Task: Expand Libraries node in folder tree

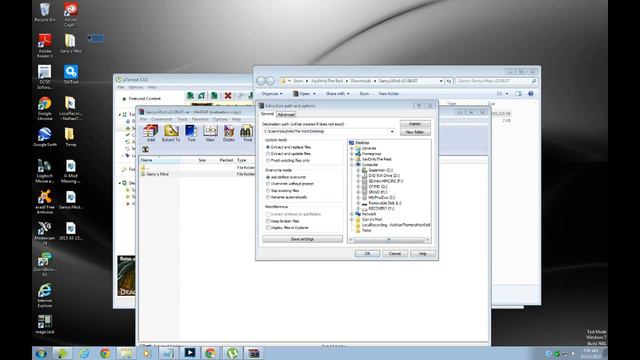Action: [352, 148]
